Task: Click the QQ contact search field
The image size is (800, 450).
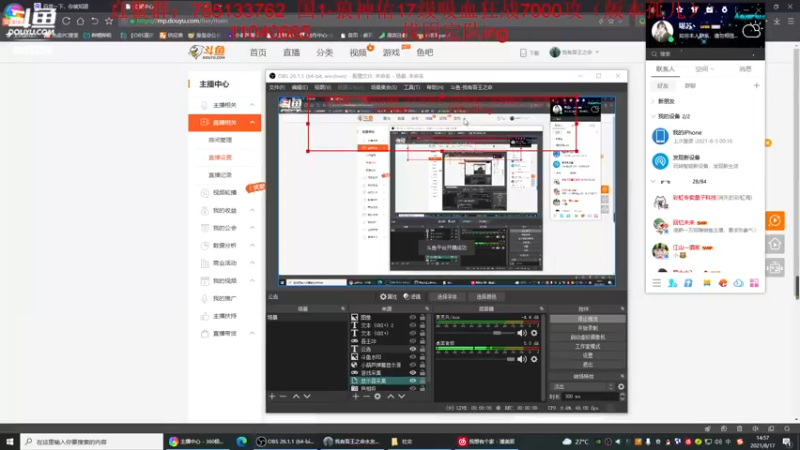Action: coord(705,54)
